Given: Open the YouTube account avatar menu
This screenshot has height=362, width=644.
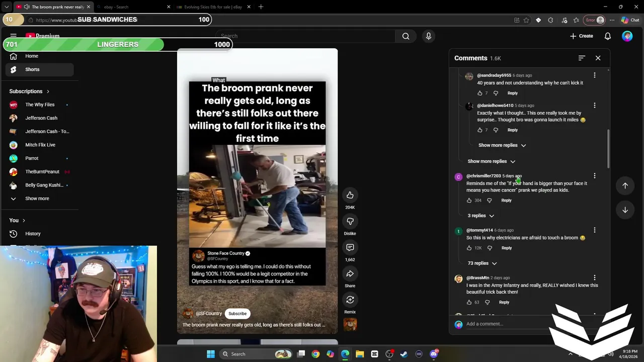Looking at the screenshot, I should coord(627,36).
